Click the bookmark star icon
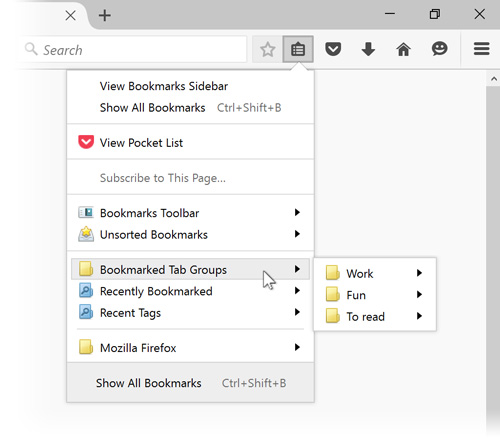Viewport: 500px width, 447px height. click(x=267, y=50)
